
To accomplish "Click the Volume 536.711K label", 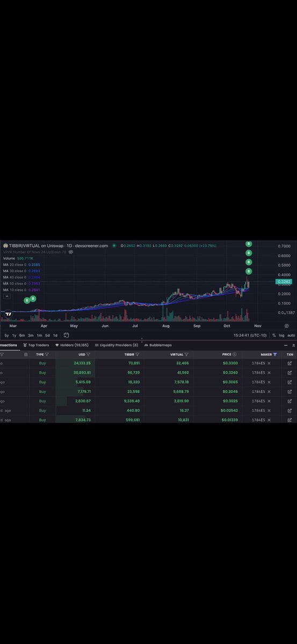I will click(18, 258).
